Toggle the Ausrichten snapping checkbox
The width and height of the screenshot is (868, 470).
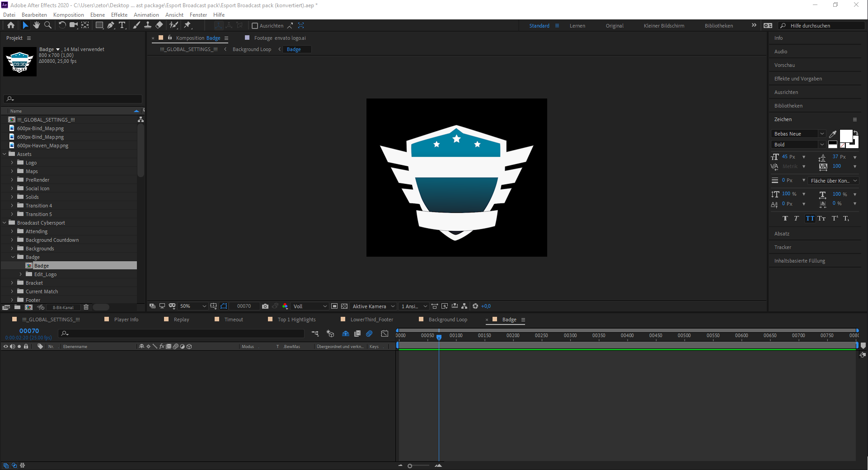coord(255,26)
